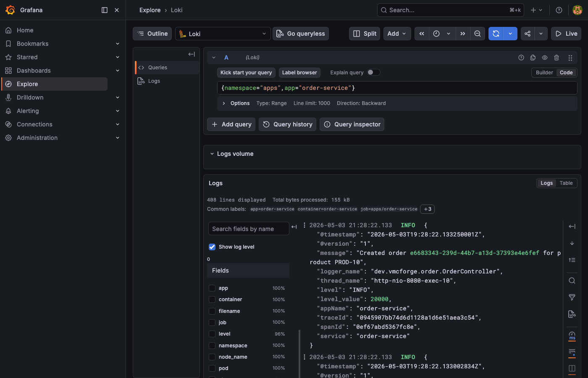The width and height of the screenshot is (588, 378).
Task: Toggle query A visibility eye
Action: (545, 58)
